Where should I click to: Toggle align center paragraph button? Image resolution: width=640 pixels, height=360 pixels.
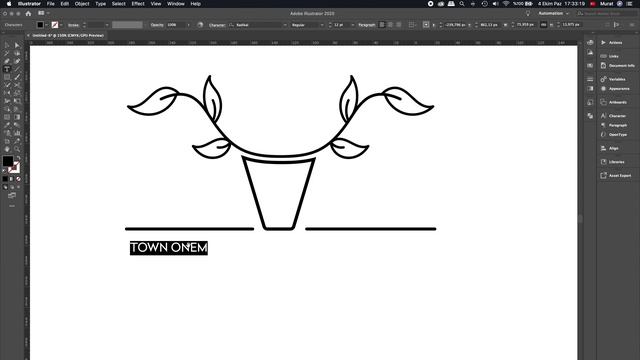tap(390, 25)
